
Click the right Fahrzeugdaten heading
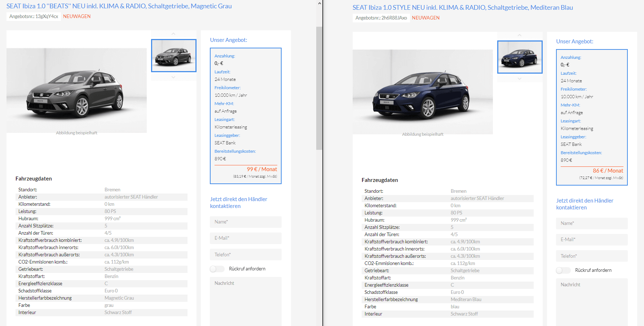pyautogui.click(x=380, y=180)
